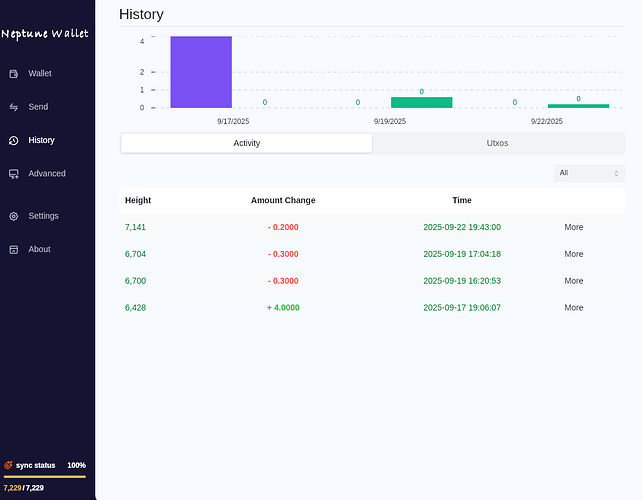Select the Activity tab

246,143
